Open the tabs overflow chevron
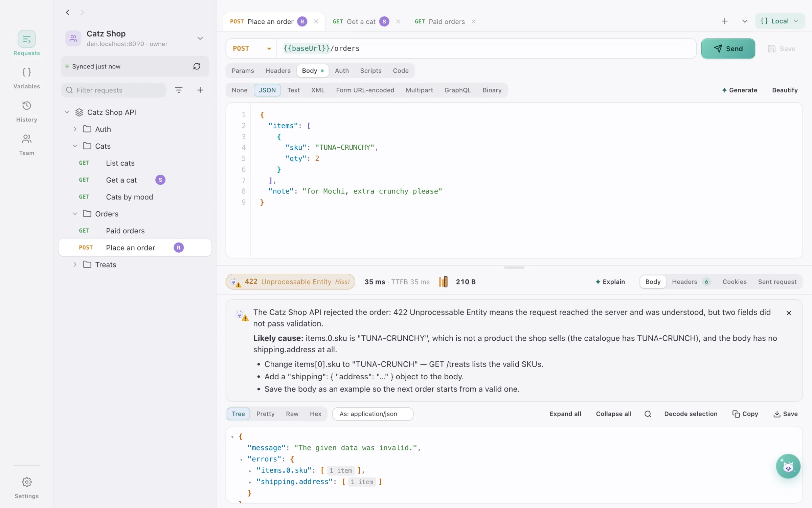The width and height of the screenshot is (812, 508). pos(745,21)
